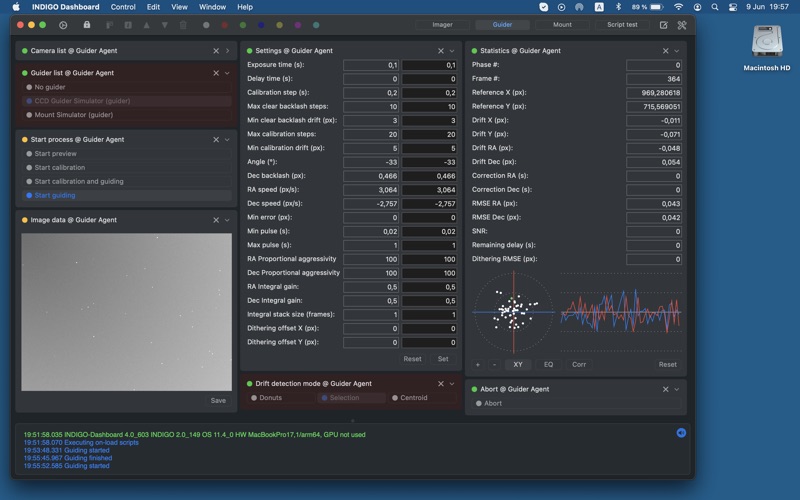The height and width of the screenshot is (500, 800).
Task: Select Mount Simulator (guider)
Action: pos(126,115)
